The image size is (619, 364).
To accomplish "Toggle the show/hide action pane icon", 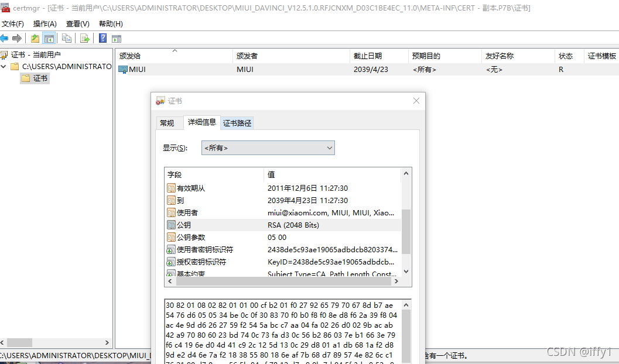I will pyautogui.click(x=117, y=39).
